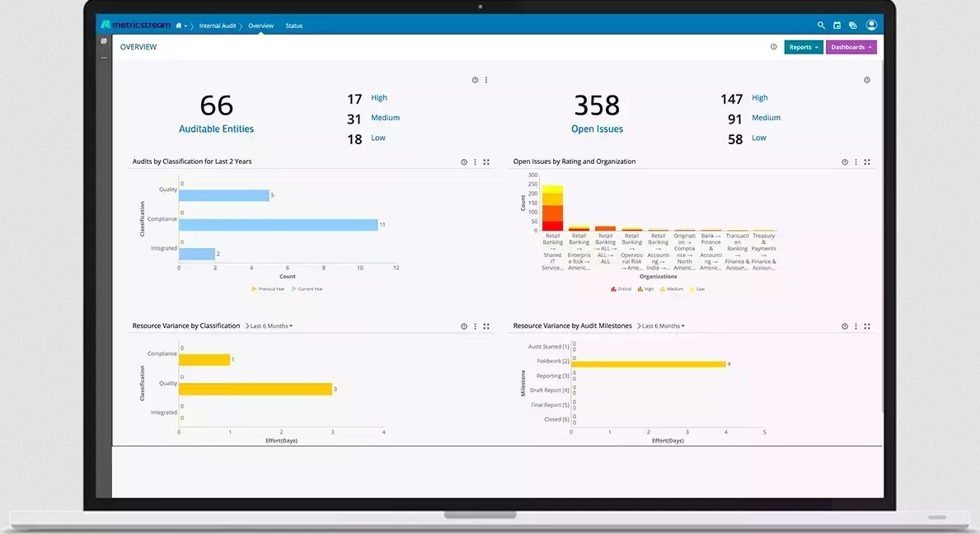Click the Quality bar showing 5 audits
Screen dimensions: 980x534
[x=223, y=195]
